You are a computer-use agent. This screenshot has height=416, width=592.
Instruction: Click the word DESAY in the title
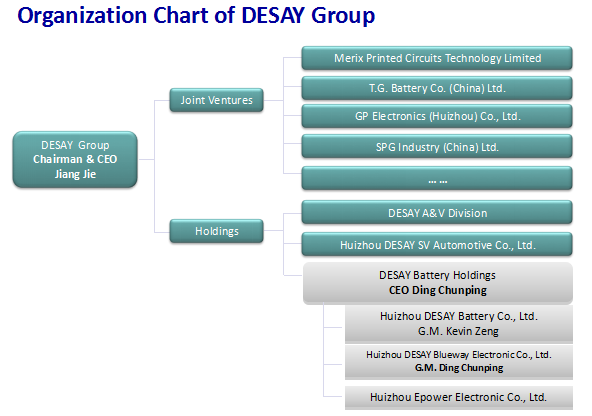pos(273,15)
